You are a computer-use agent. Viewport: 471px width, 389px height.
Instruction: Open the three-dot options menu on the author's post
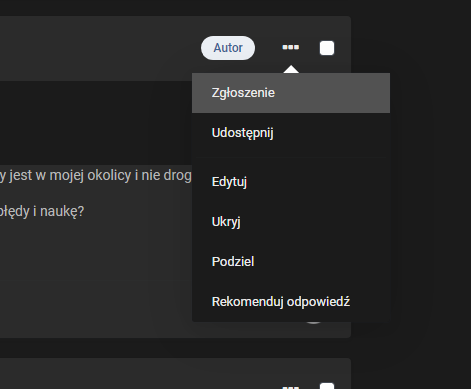click(x=291, y=47)
